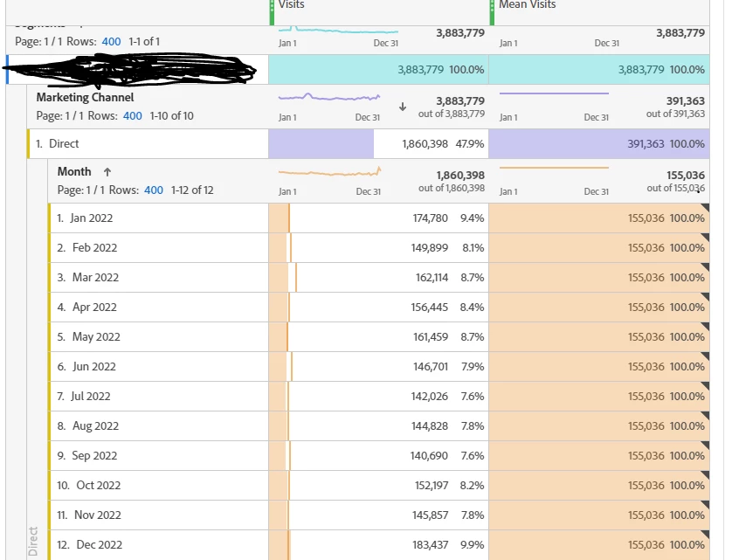Click the 161,459 visits cell for May 2022

point(378,336)
